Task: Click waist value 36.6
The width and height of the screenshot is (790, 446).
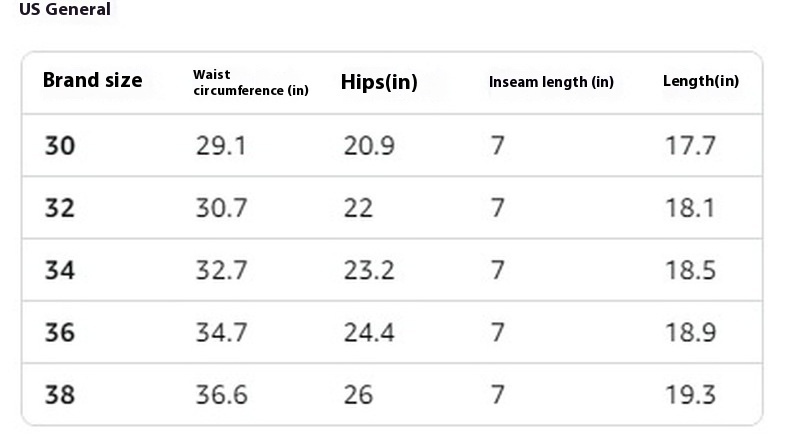Action: pyautogui.click(x=221, y=395)
